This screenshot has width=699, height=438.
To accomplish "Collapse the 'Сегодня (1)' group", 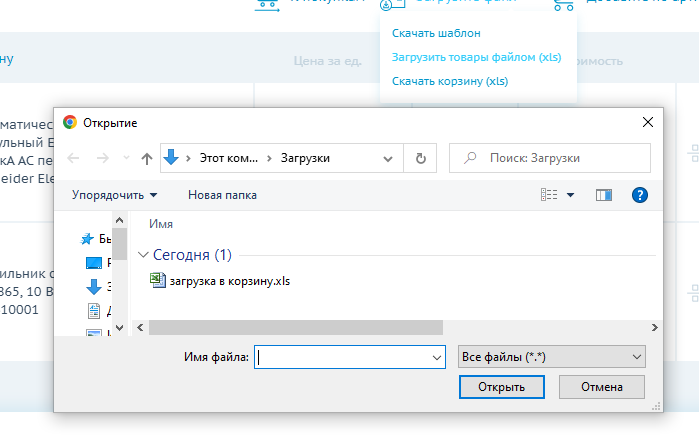I will click(x=143, y=255).
